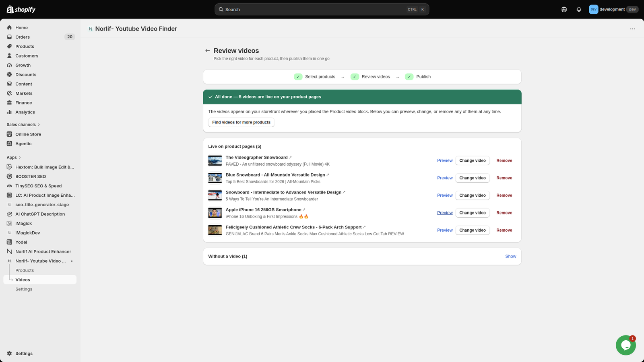Change video for Intermediate to Advanced Snowboard
Viewport: 644px width, 362px height.
click(473, 195)
